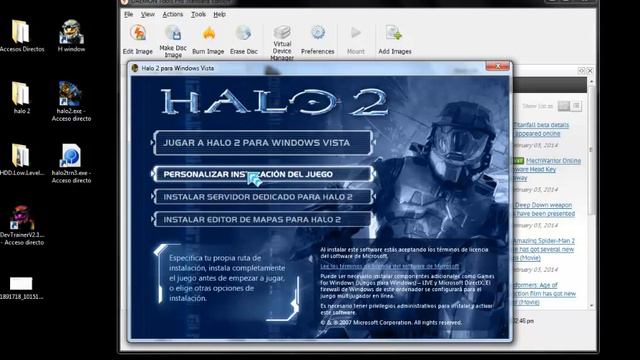Switch news panel to thumbnail view
Viewport: 640px width, 360px height.
tap(564, 106)
